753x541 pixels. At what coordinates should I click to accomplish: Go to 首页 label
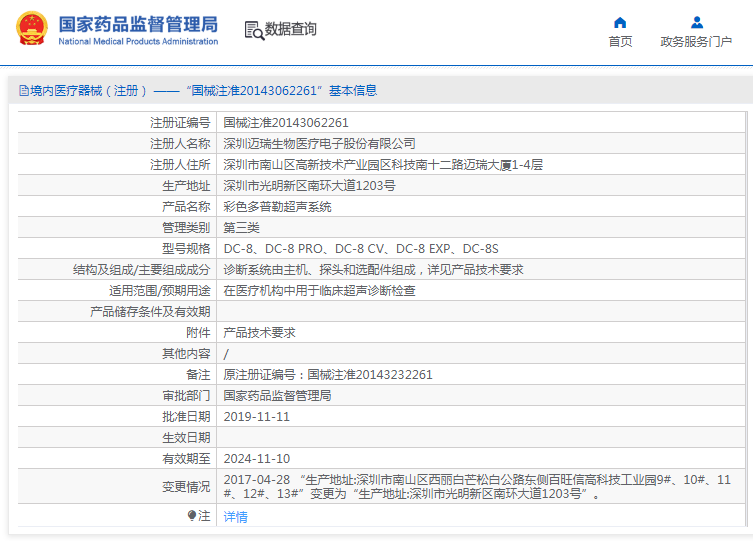[x=620, y=42]
